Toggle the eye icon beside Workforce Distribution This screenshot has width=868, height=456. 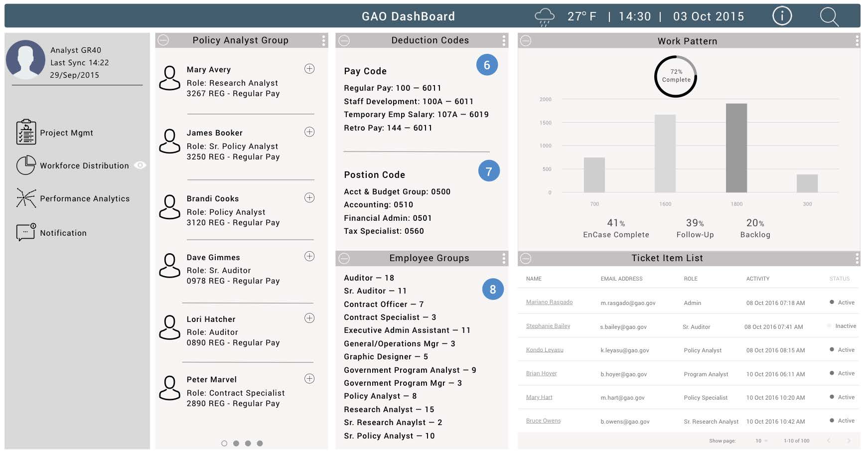point(141,165)
